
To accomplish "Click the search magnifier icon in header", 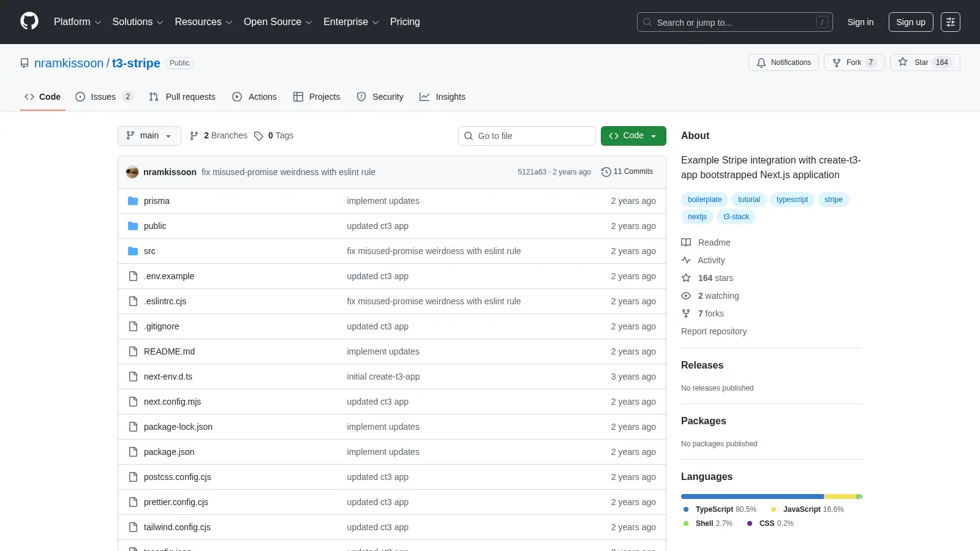I will 647,22.
